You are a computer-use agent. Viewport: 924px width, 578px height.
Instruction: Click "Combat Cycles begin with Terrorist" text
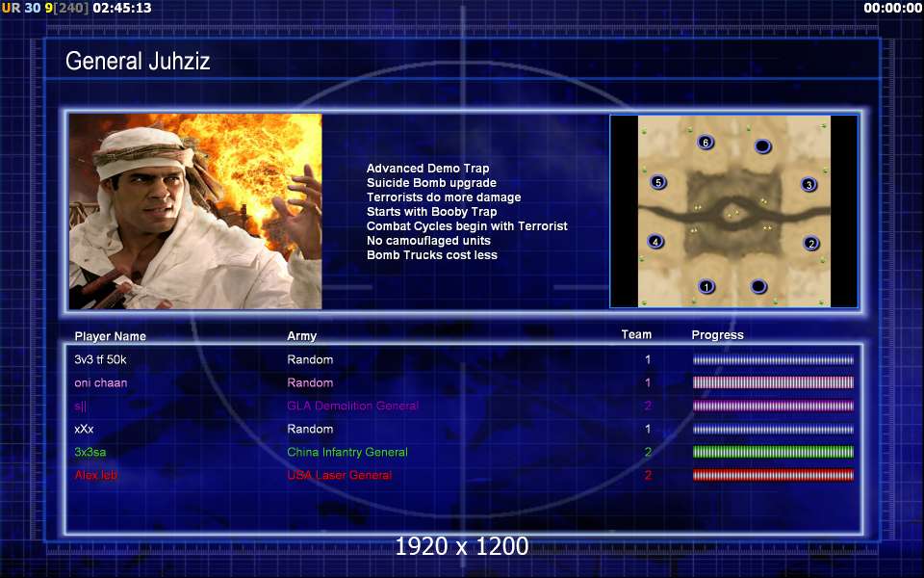tap(467, 225)
